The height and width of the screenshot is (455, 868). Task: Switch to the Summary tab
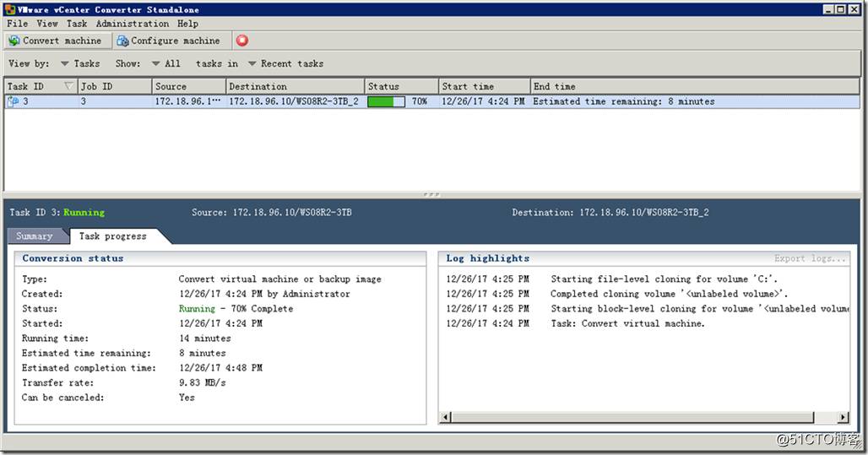coord(34,236)
